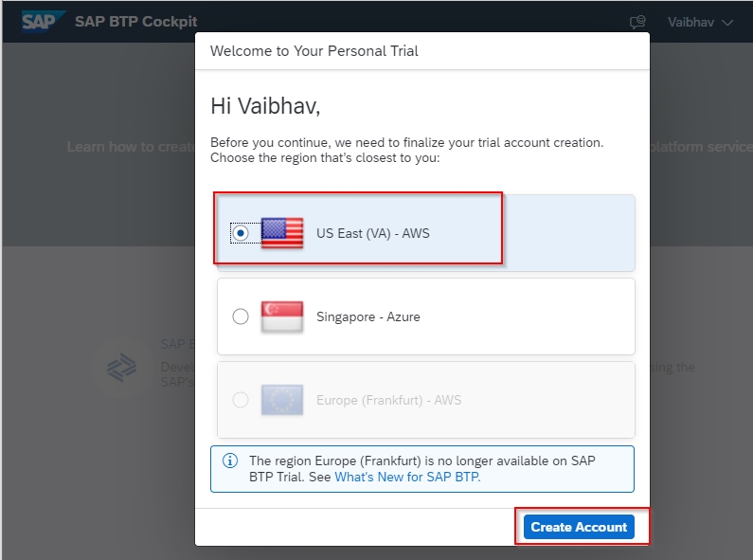Click the Europe (Frankfurt) - AWS region label
This screenshot has width=753, height=560.
tap(388, 400)
